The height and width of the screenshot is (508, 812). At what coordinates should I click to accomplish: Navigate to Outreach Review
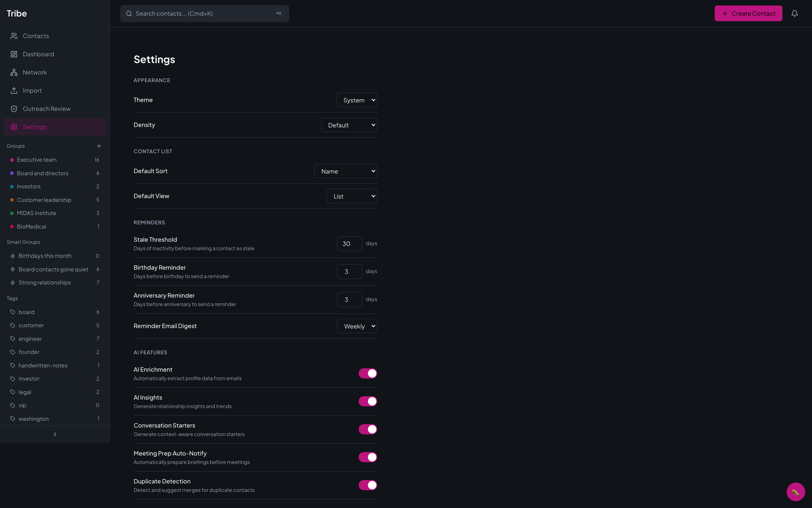(x=55, y=109)
